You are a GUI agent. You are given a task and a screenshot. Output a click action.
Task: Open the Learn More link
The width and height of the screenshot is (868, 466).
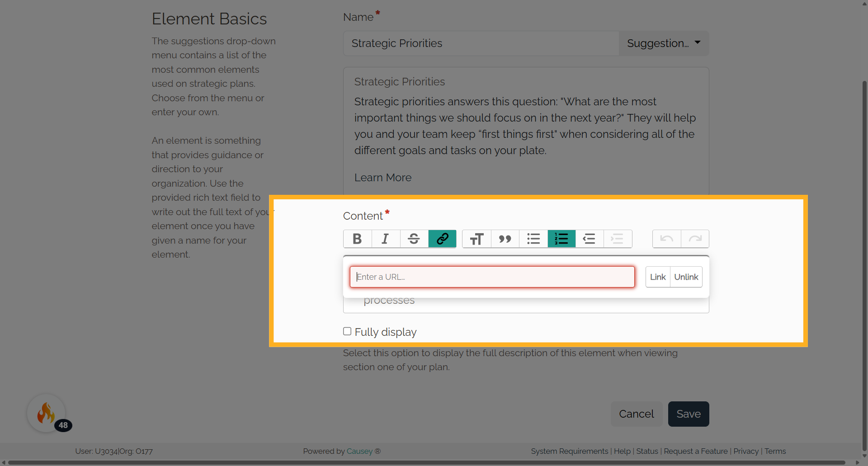[x=383, y=178]
